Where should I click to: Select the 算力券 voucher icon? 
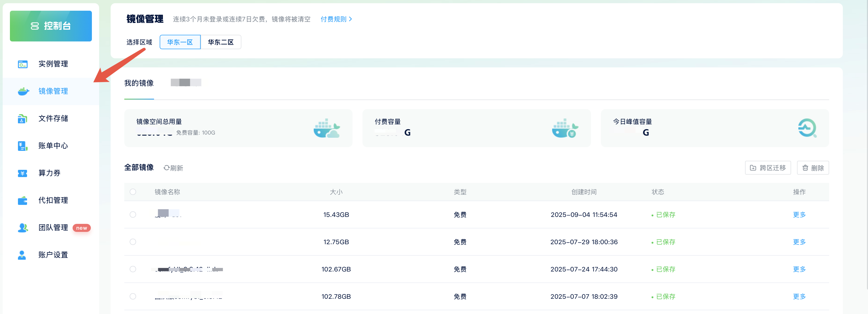click(x=22, y=173)
